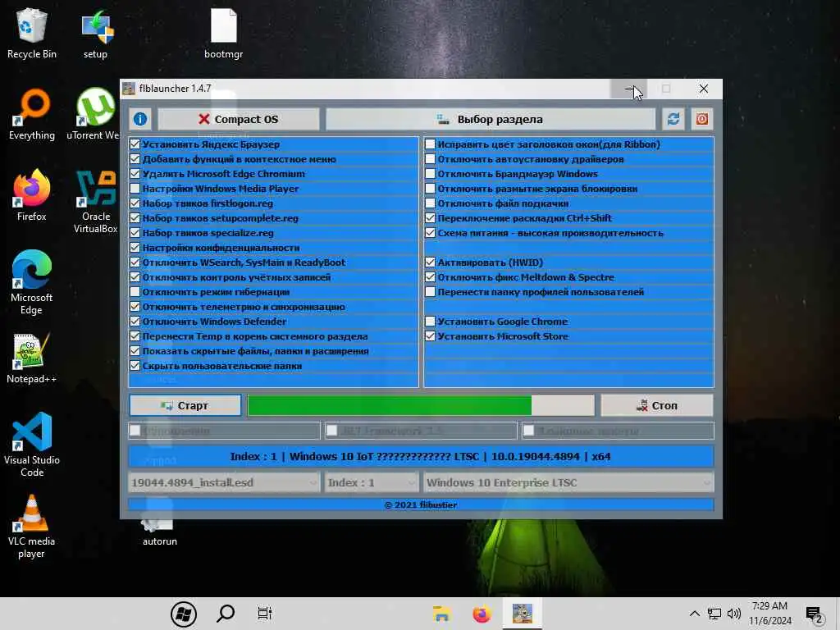Image resolution: width=840 pixels, height=630 pixels.
Task: Open the 19044.4894_install.esd dropdown
Action: point(224,482)
